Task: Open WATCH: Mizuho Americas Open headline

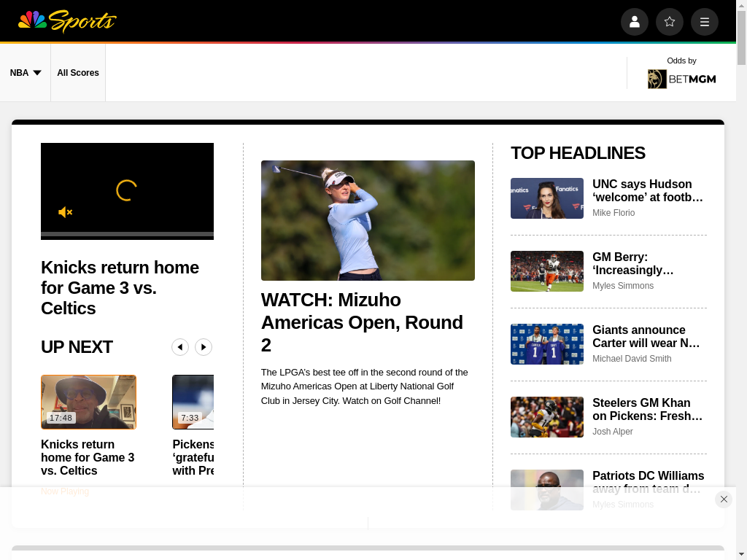Action: coord(362,322)
